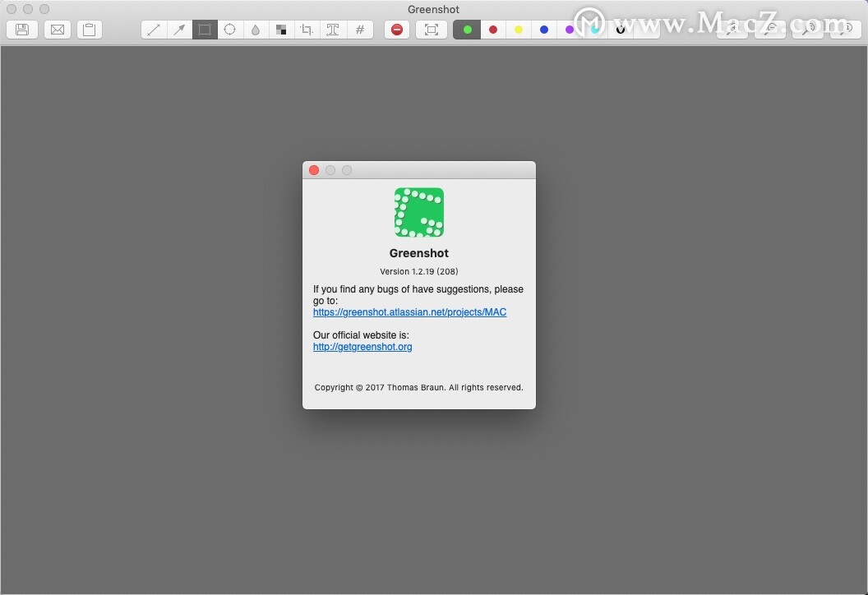Pick the black color swatch

click(x=621, y=30)
